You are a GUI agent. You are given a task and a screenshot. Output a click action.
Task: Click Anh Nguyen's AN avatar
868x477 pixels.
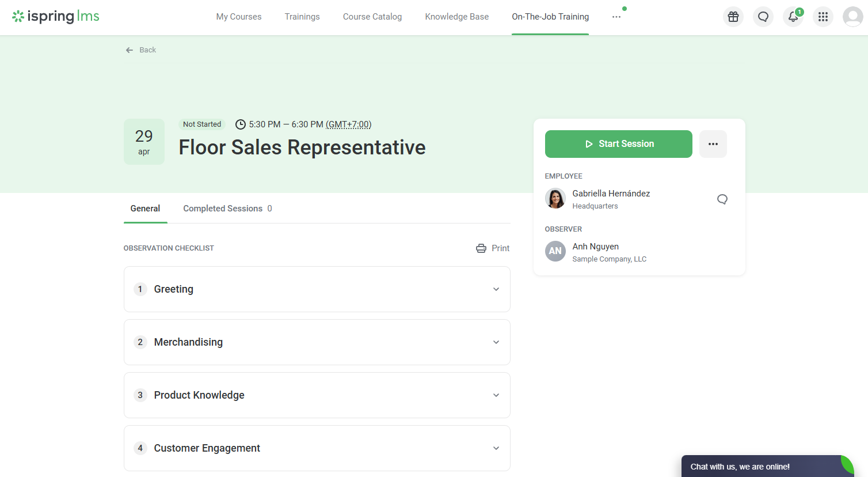[x=555, y=251]
